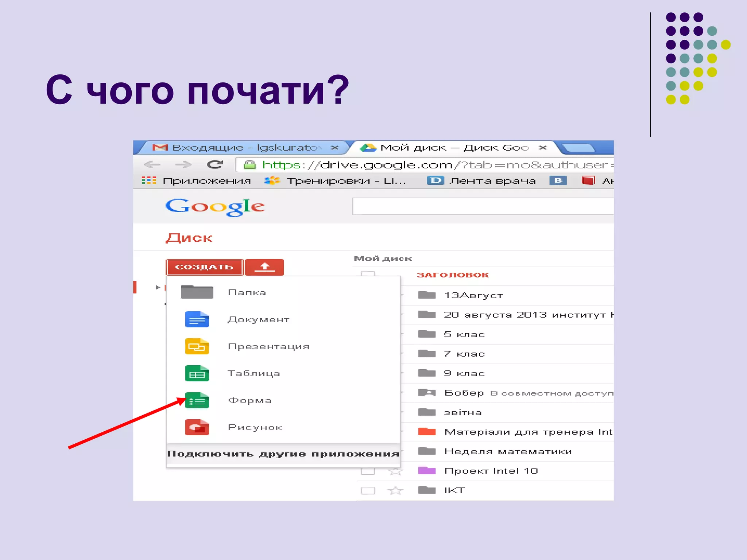This screenshot has width=747, height=560.
Task: Open the Проект Intel 10 folder
Action: [x=491, y=471]
